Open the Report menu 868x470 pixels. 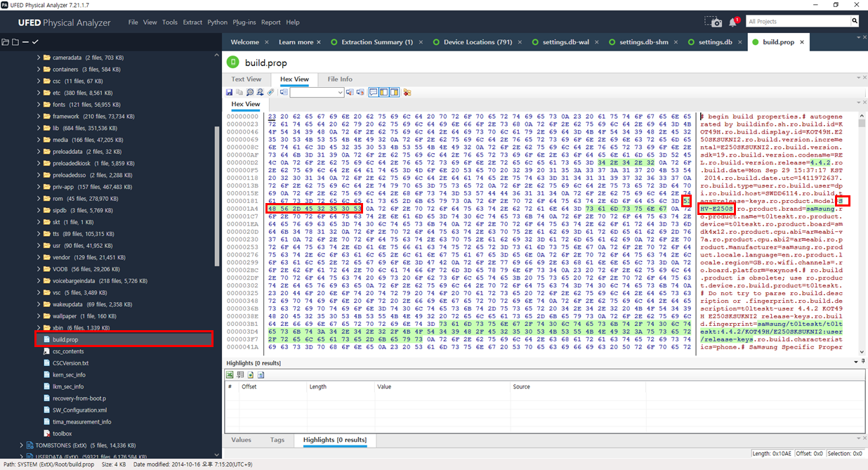click(x=271, y=22)
